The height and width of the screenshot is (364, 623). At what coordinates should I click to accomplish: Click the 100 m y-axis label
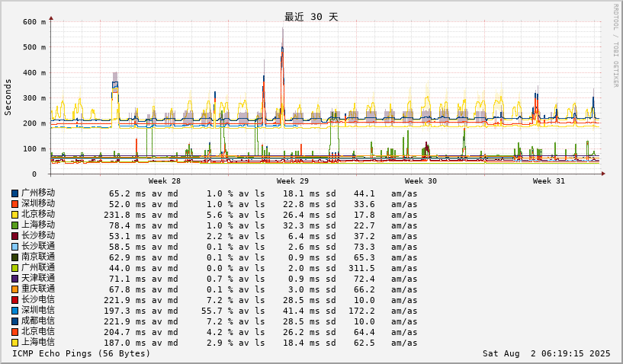pos(34,148)
